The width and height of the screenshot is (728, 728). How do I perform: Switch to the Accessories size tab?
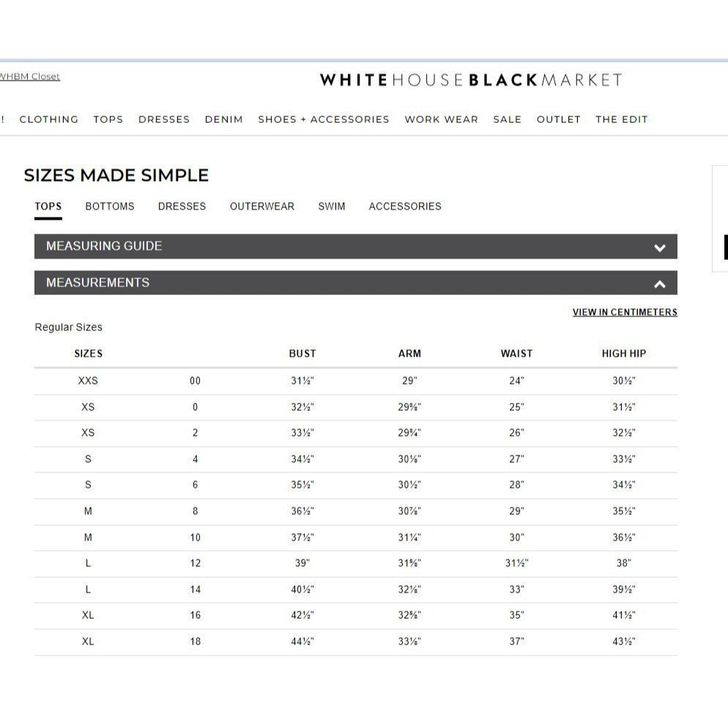point(405,207)
